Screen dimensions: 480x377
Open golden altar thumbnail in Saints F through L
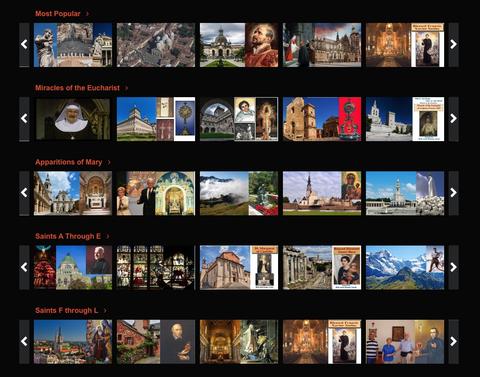point(322,342)
